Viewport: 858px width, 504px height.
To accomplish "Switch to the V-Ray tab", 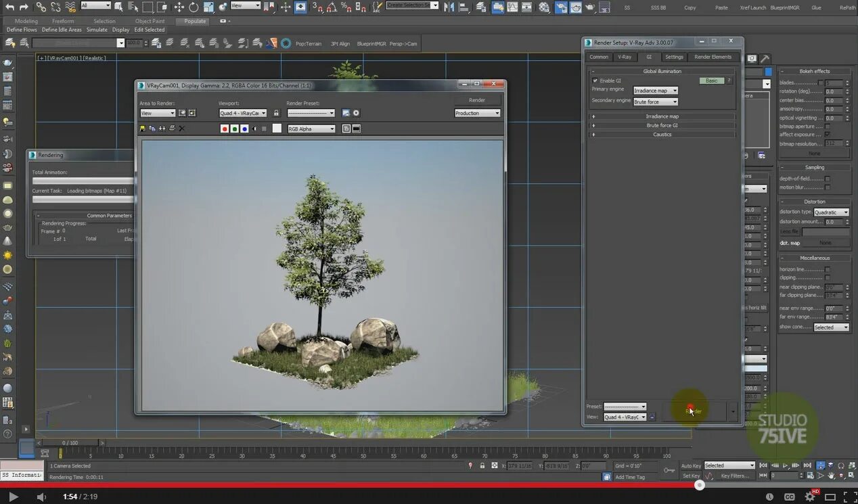I will pyautogui.click(x=624, y=57).
